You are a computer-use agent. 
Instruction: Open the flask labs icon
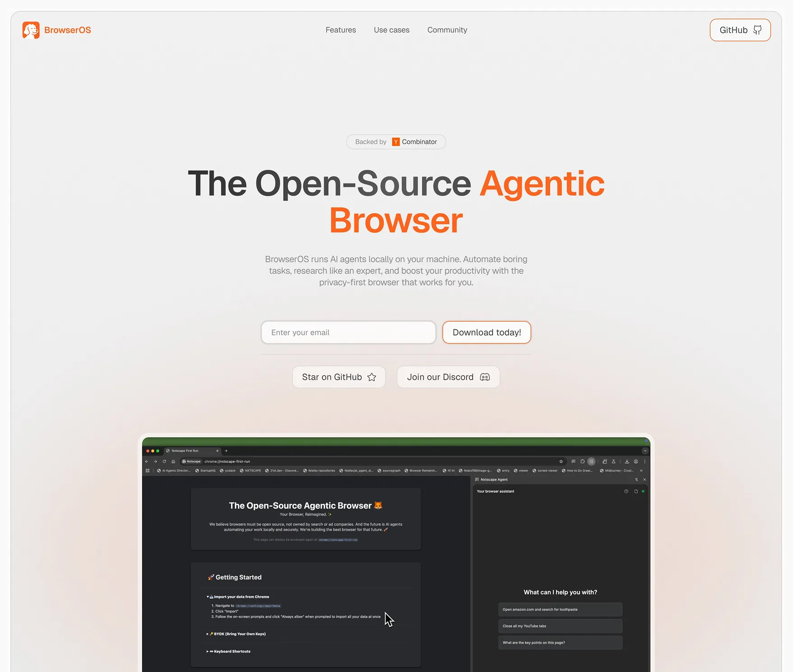coord(614,462)
